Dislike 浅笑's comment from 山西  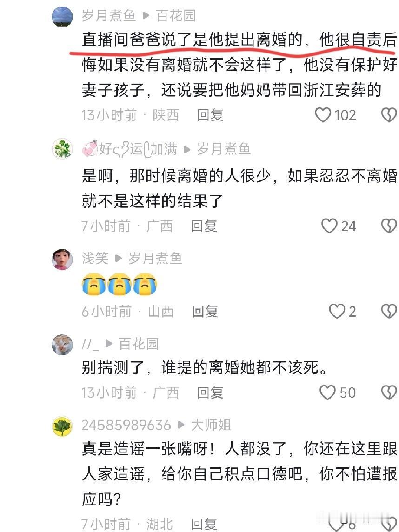(x=389, y=311)
